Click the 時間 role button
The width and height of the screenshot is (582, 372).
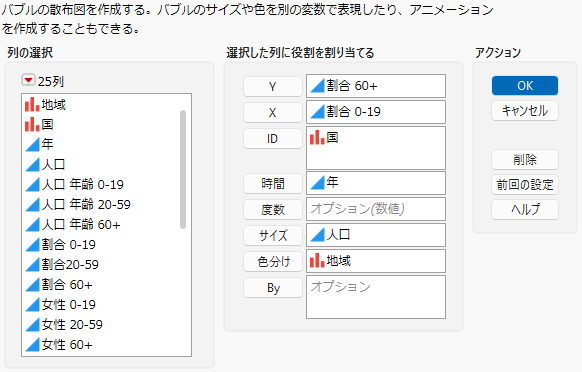click(x=273, y=183)
